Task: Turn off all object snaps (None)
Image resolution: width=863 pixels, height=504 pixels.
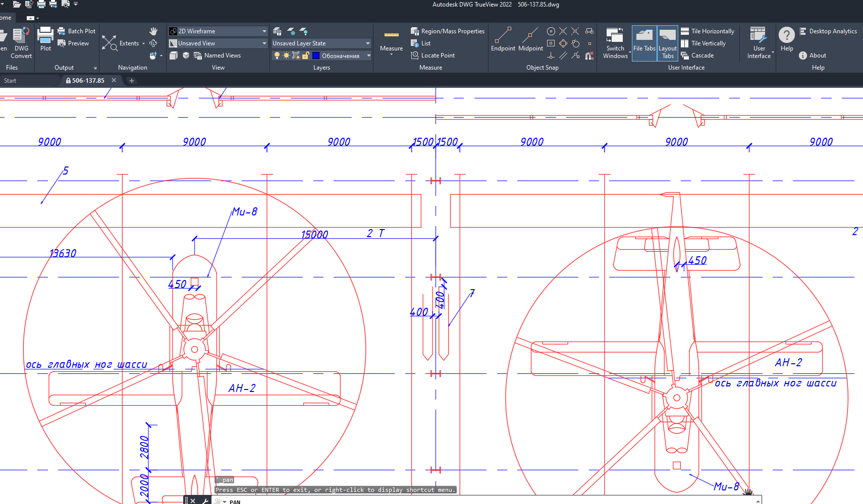Action: (x=589, y=55)
